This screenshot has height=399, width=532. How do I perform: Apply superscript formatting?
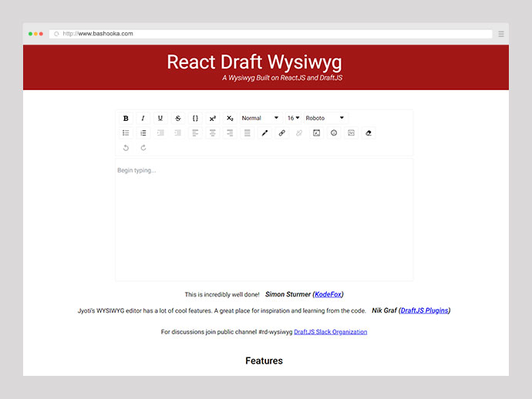tap(212, 119)
